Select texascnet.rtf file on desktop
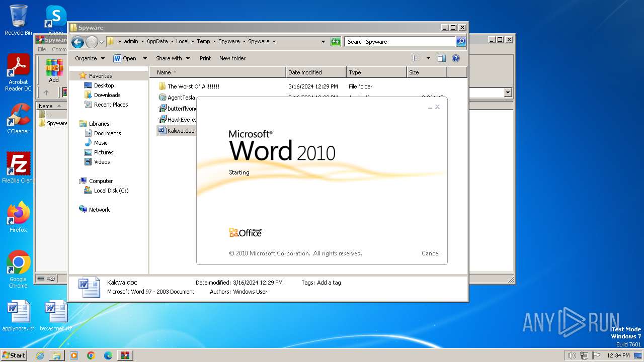The image size is (644, 362). tap(56, 316)
